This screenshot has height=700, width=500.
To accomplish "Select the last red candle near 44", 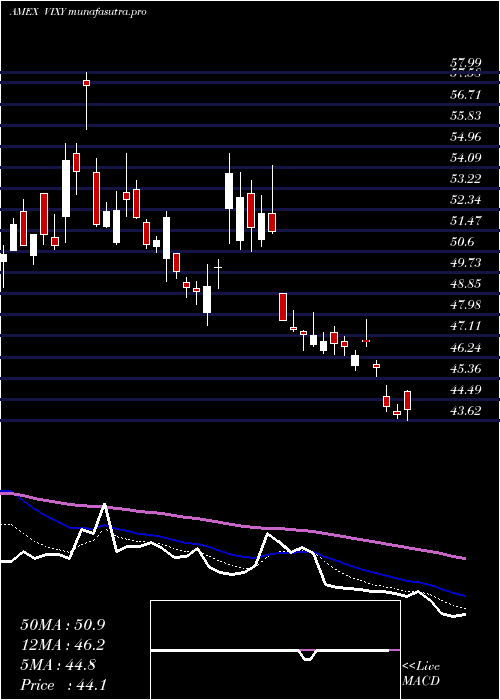I will [x=407, y=400].
